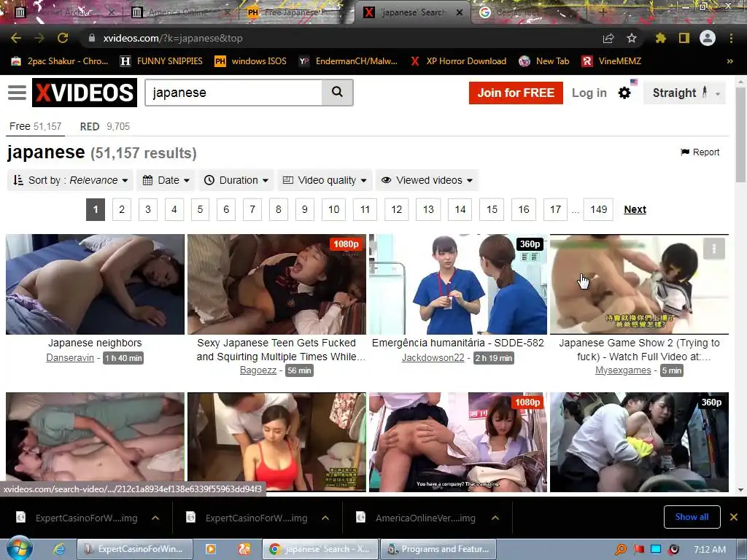This screenshot has width=747, height=560.
Task: Click the Join for FREE button
Action: 516,93
